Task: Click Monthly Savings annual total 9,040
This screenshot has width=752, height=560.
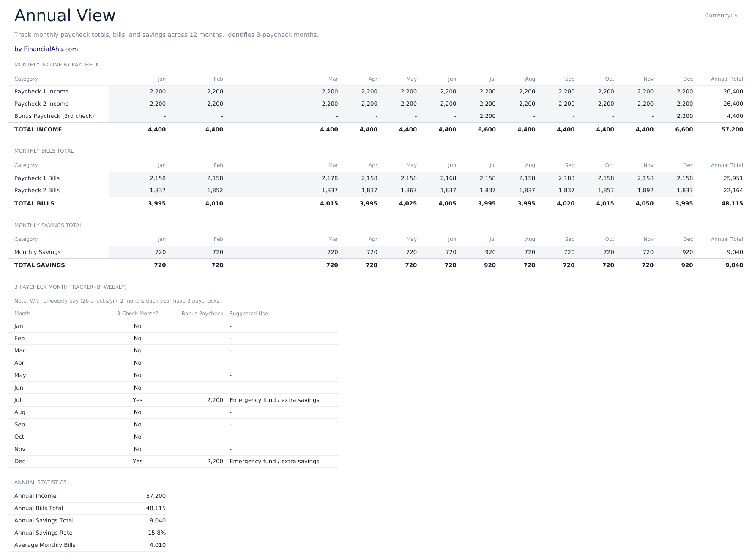Action: 735,252
